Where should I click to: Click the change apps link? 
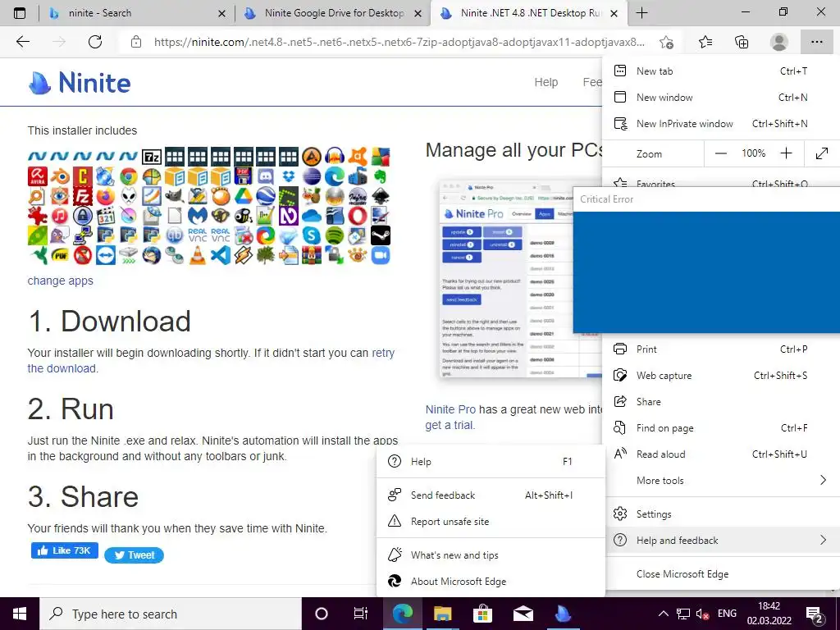61,281
